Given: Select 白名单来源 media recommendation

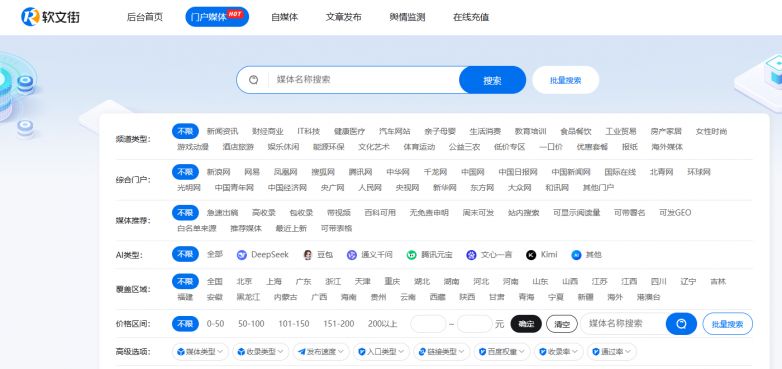Looking at the screenshot, I should pos(197,228).
